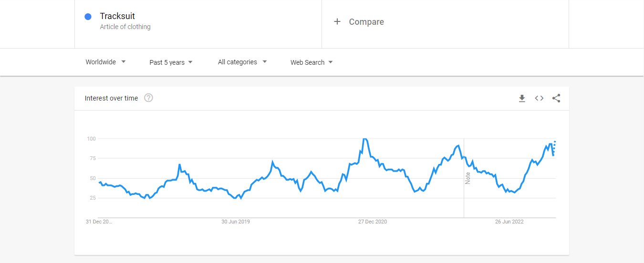This screenshot has width=644, height=263.
Task: Open the Web Search type dropdown
Action: tap(312, 62)
